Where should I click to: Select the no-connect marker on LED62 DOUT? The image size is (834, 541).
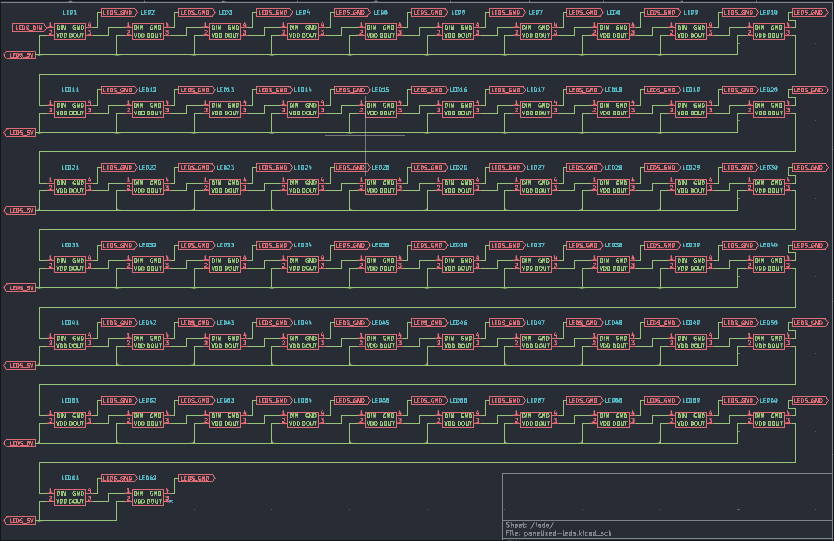tap(170, 501)
